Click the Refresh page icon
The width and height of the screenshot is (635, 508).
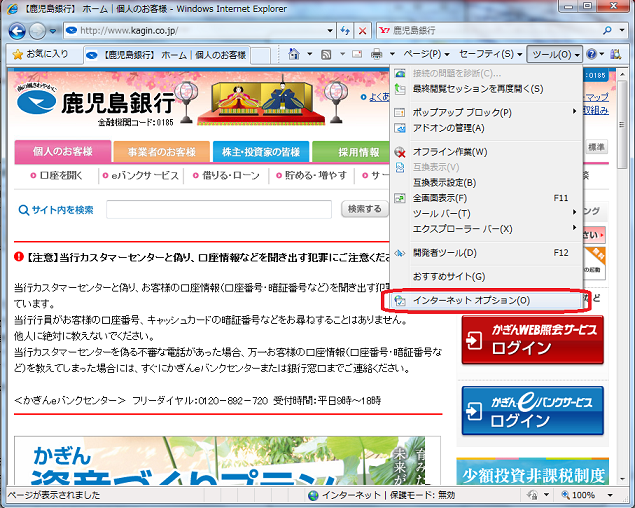coord(345,30)
